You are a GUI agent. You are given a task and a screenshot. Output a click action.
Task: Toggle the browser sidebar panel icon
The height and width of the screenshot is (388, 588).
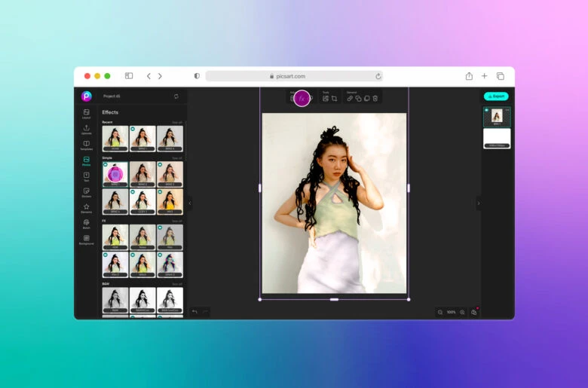click(129, 76)
